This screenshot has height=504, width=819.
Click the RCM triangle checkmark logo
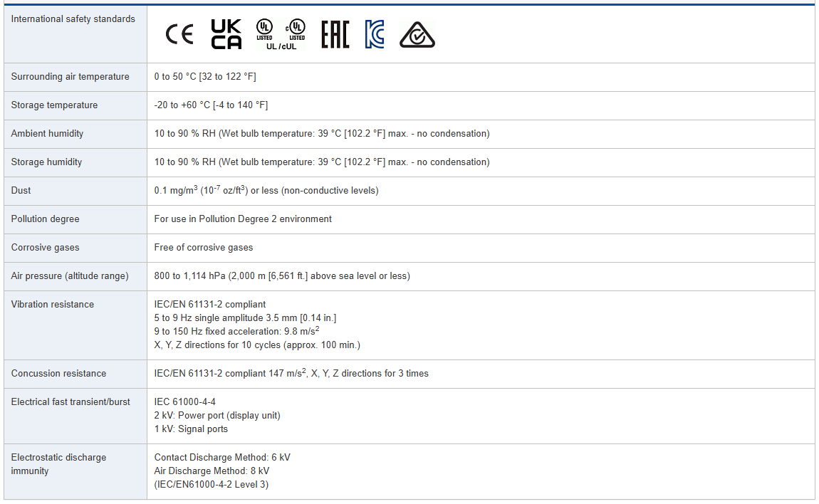(x=417, y=34)
